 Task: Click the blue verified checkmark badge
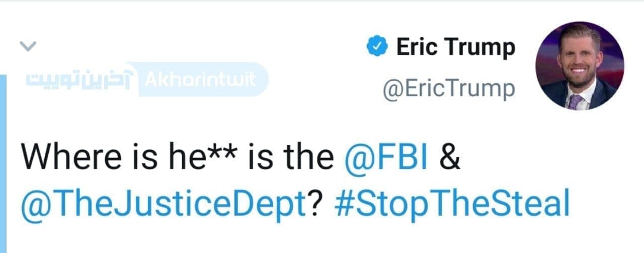tap(377, 47)
